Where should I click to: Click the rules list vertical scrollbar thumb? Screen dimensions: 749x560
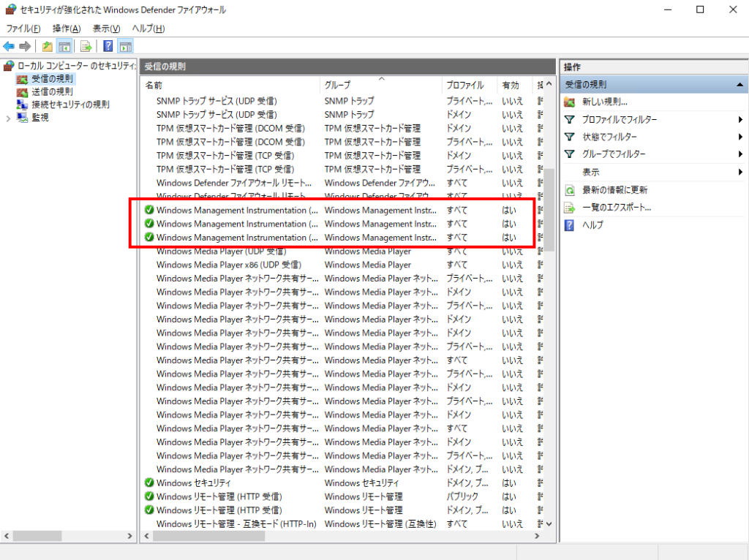549,209
